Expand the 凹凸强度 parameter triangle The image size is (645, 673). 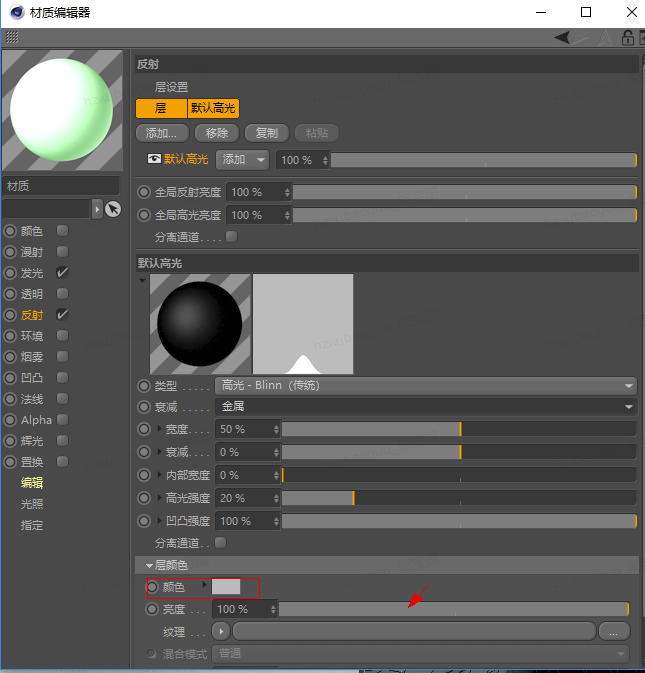(x=160, y=521)
